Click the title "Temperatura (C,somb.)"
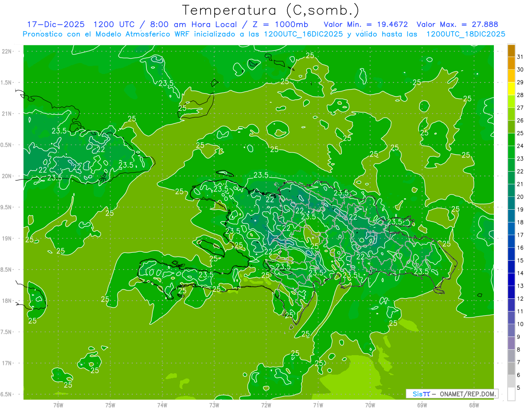The image size is (532, 411). [270, 10]
